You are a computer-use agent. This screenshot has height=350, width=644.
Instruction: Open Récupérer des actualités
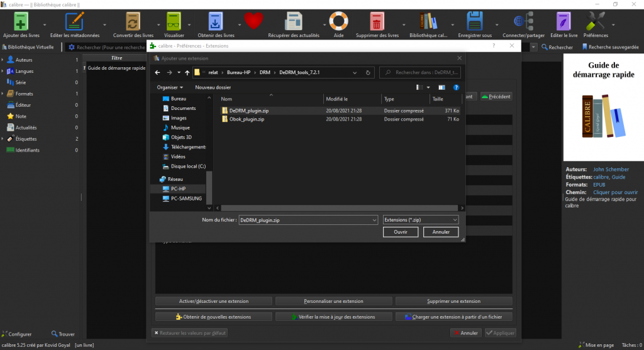pyautogui.click(x=293, y=21)
